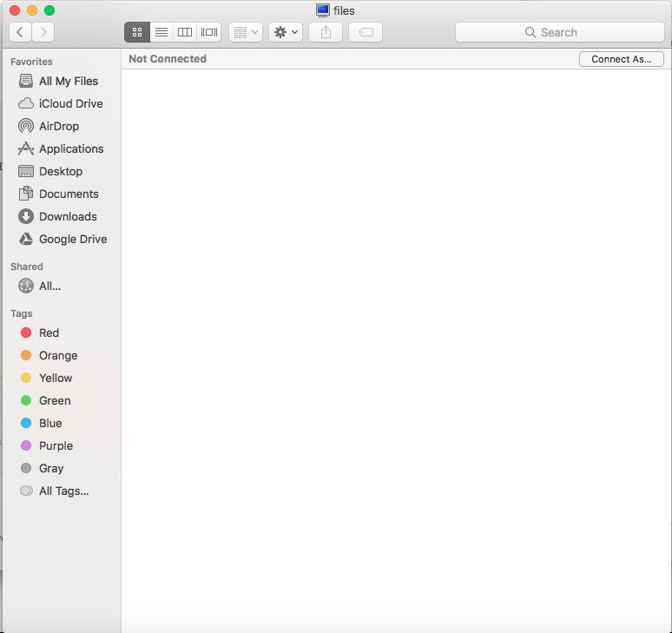Image resolution: width=672 pixels, height=633 pixels.
Task: Click the Shared section header
Action: (x=27, y=267)
